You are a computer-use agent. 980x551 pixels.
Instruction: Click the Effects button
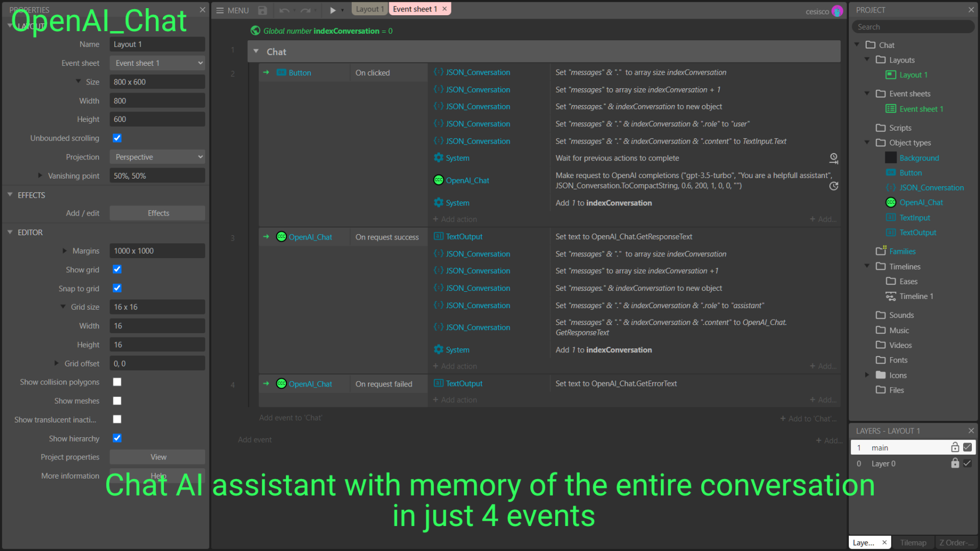click(x=157, y=212)
